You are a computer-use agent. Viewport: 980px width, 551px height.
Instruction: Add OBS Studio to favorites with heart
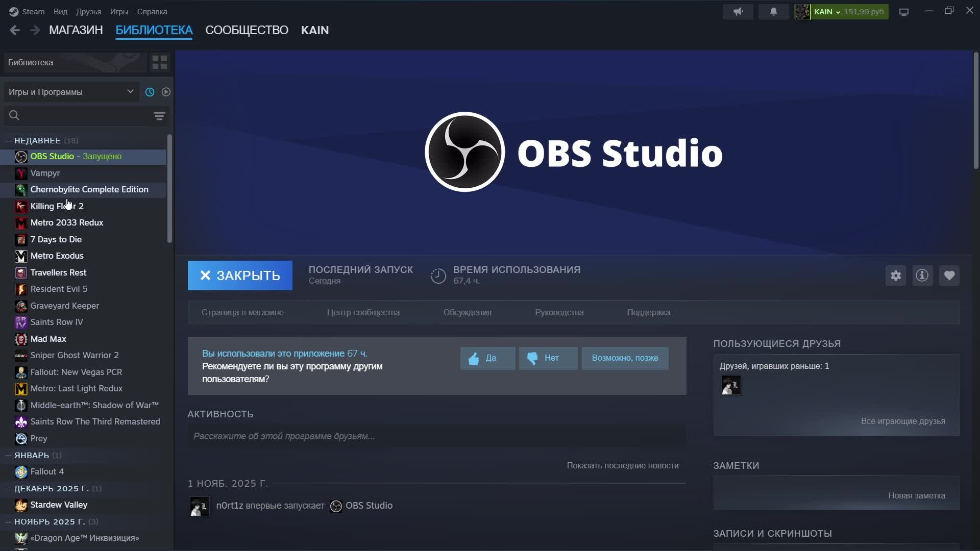click(949, 275)
